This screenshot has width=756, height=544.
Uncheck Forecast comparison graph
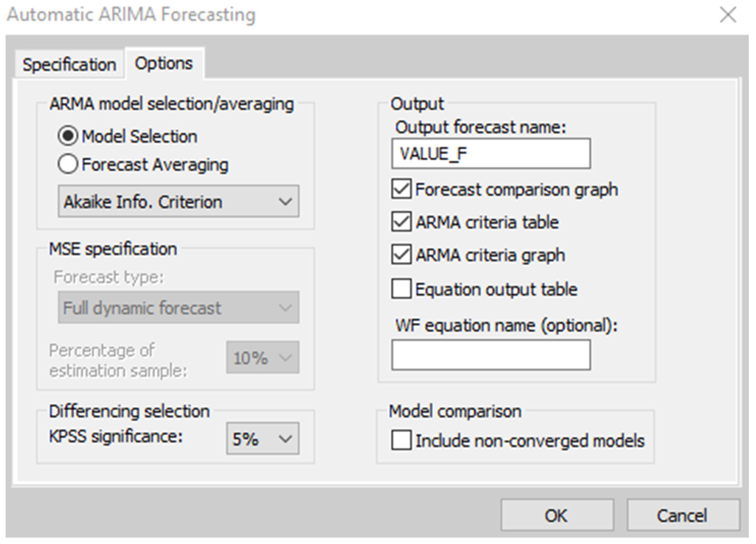pos(401,189)
